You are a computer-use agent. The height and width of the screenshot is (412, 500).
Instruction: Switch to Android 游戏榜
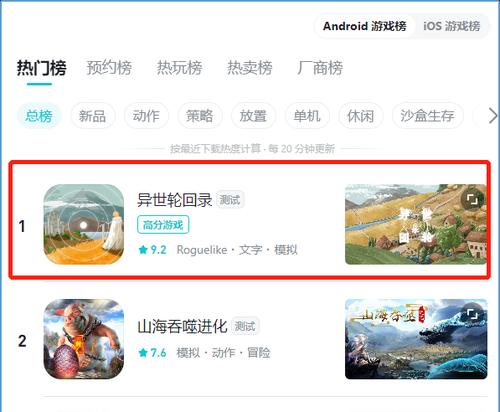[x=365, y=26]
